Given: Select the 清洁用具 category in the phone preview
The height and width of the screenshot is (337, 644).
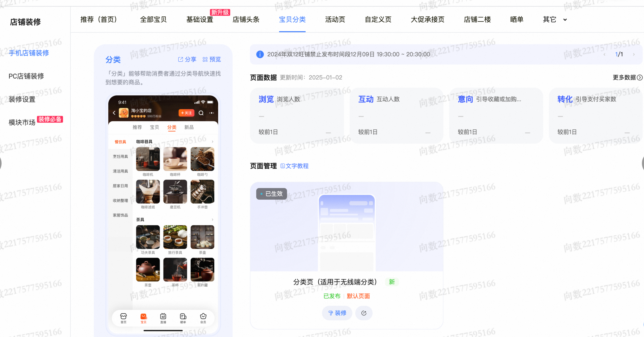Looking at the screenshot, I should (120, 171).
